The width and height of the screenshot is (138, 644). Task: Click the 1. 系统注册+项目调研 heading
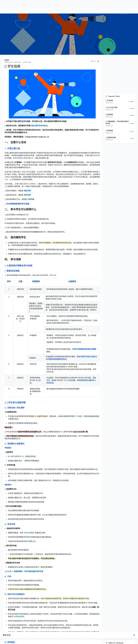click(15, 408)
